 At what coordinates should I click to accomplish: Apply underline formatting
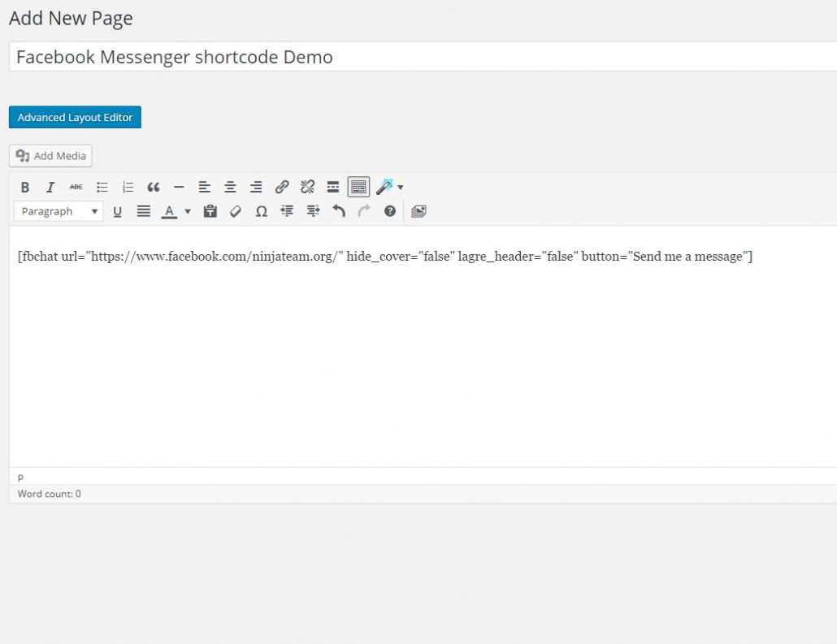(x=118, y=212)
